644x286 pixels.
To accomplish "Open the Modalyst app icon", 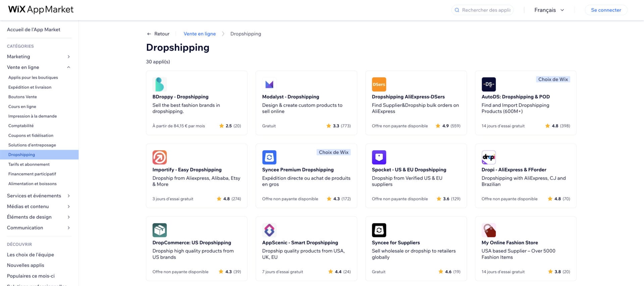I will [x=269, y=84].
